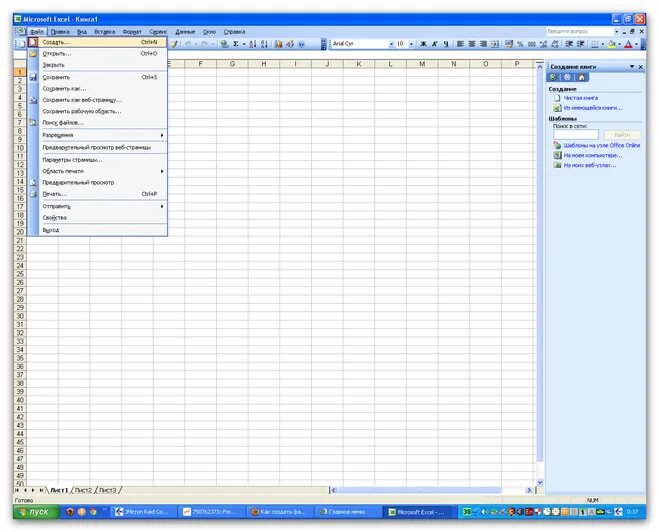Viewport: 659px width, 532px height.
Task: Select Создать... in the File menu
Action: 98,42
